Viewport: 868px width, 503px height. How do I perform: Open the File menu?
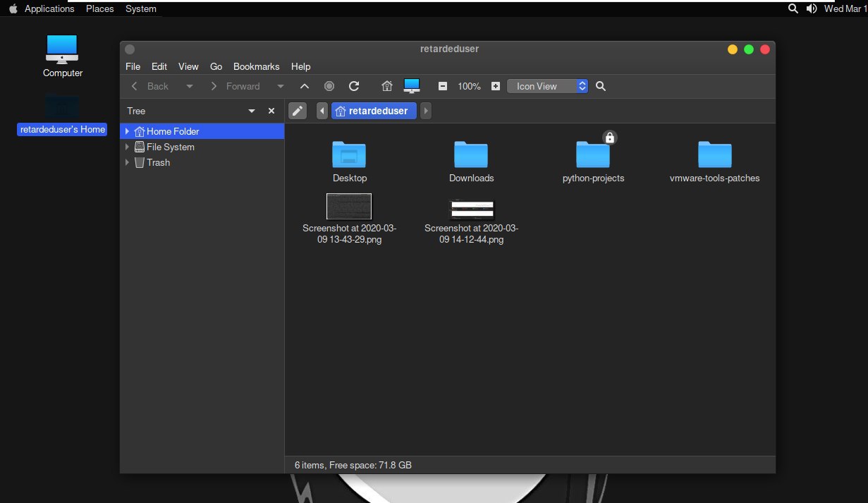133,66
